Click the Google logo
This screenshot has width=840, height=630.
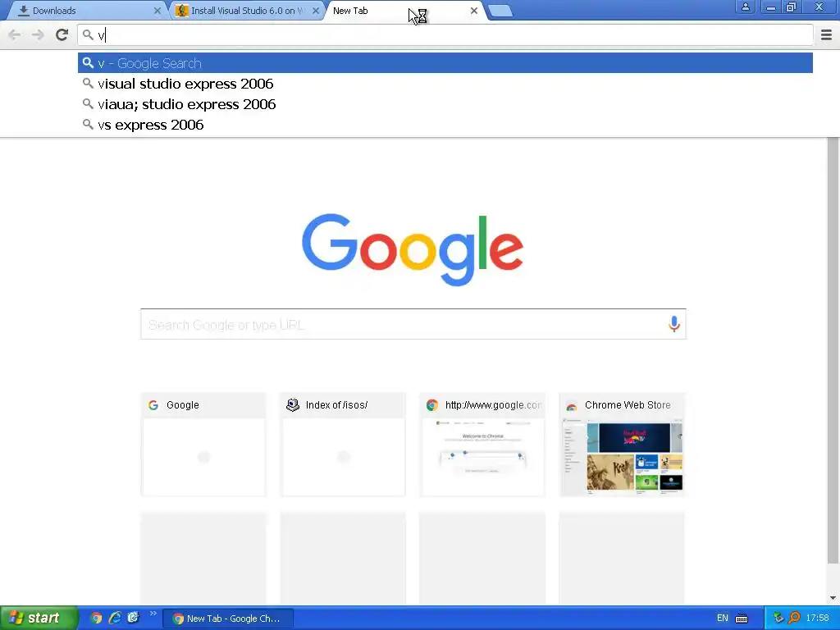tap(413, 249)
